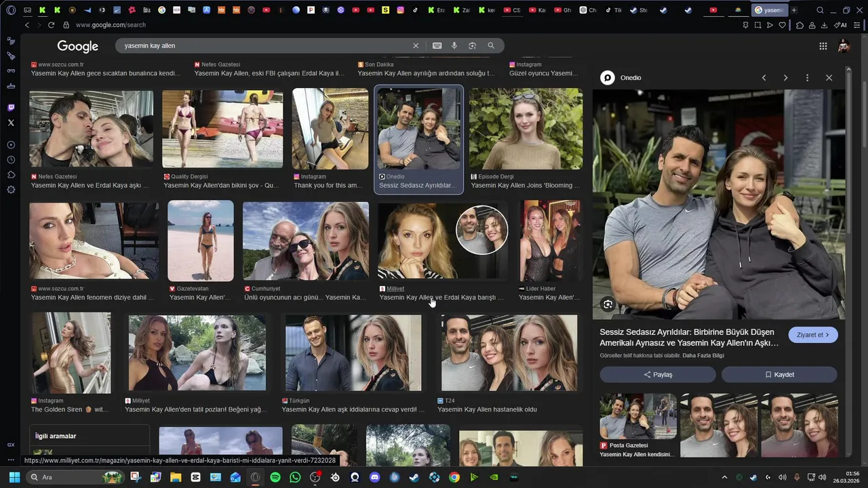Open the Sessiz Sedasız Ayrıldılar article title
This screenshot has height=488, width=868.
[x=689, y=338]
